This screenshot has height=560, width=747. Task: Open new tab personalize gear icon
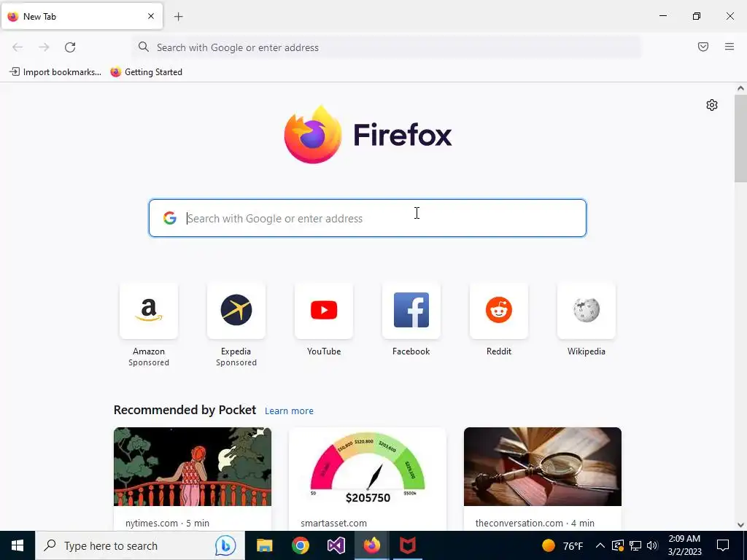712,105
